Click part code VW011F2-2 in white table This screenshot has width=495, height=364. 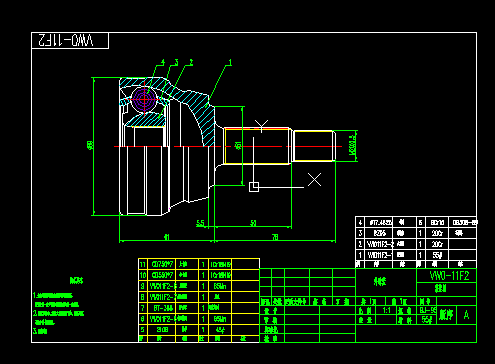coord(379,244)
